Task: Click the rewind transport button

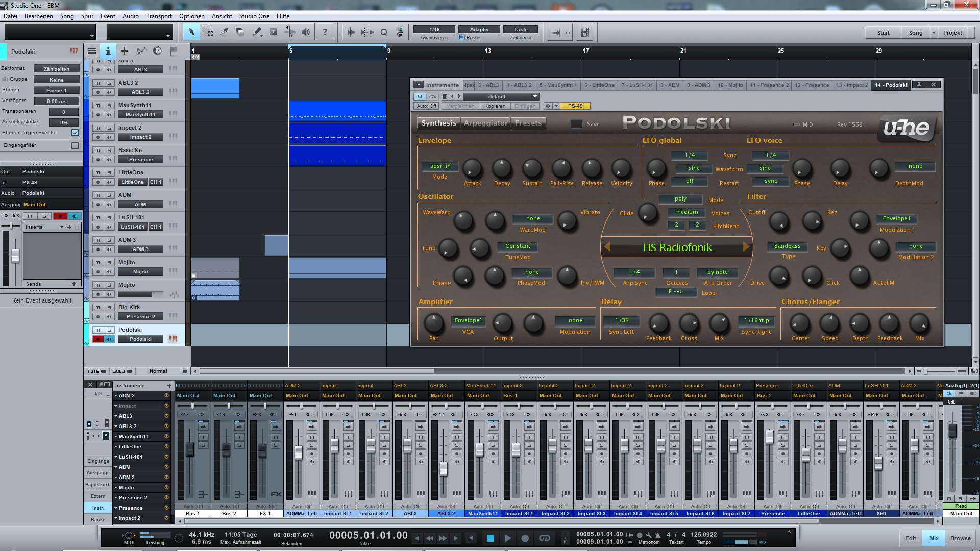Action: (430, 538)
